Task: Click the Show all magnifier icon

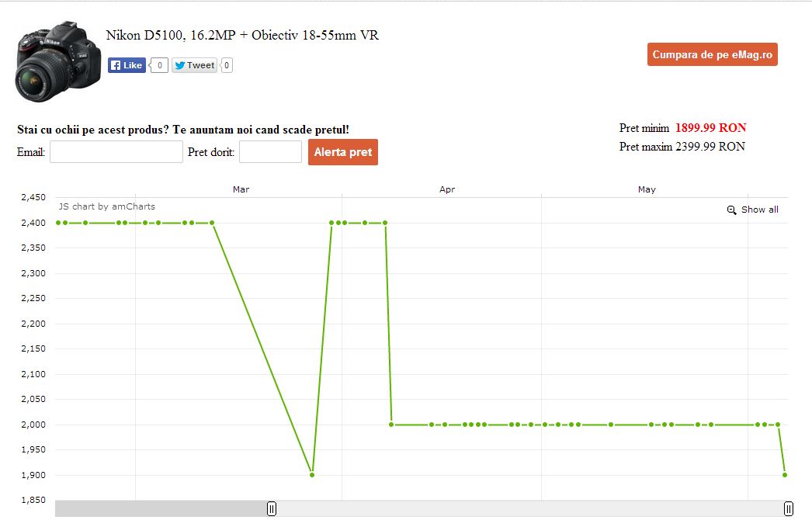Action: click(x=732, y=210)
